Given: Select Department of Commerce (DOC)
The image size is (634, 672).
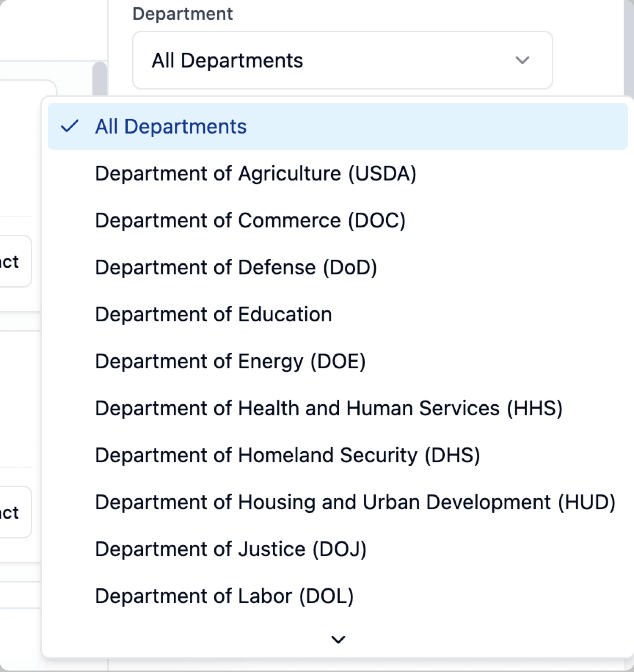Looking at the screenshot, I should 250,220.
